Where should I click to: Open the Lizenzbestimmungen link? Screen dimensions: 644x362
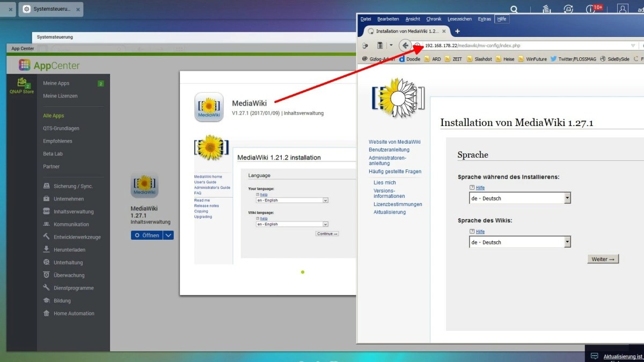click(398, 204)
